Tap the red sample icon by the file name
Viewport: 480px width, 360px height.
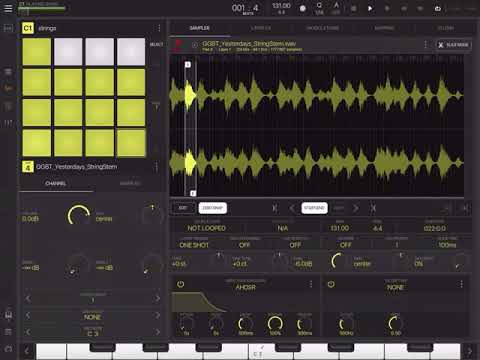click(x=179, y=45)
